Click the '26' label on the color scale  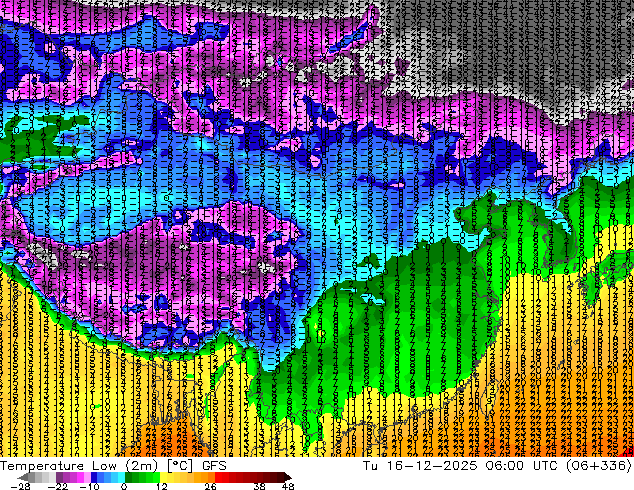point(210,486)
